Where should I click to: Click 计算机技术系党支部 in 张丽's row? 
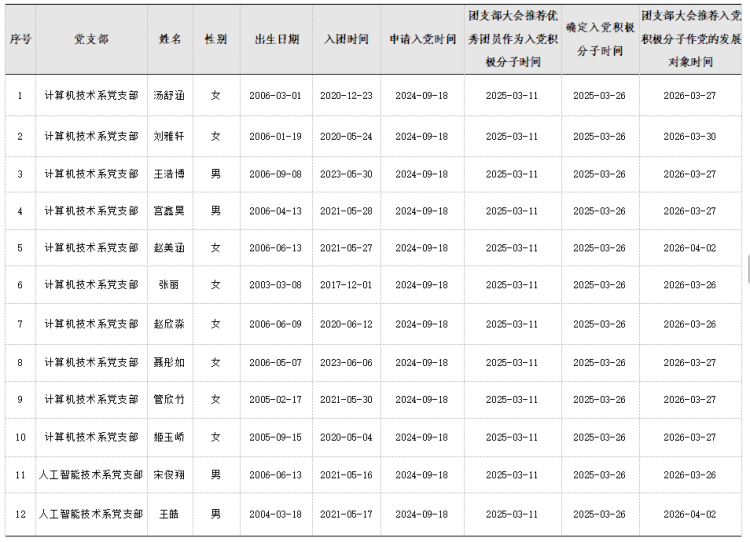tap(91, 285)
